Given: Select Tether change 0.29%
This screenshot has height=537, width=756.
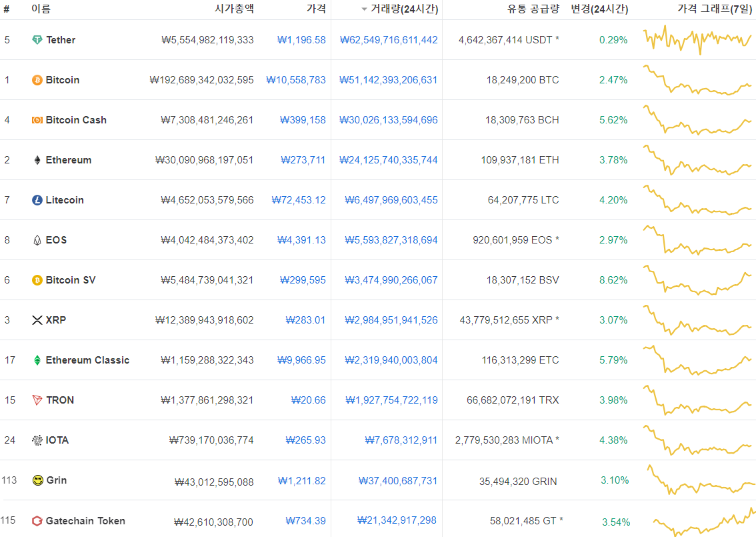Looking at the screenshot, I should point(613,40).
